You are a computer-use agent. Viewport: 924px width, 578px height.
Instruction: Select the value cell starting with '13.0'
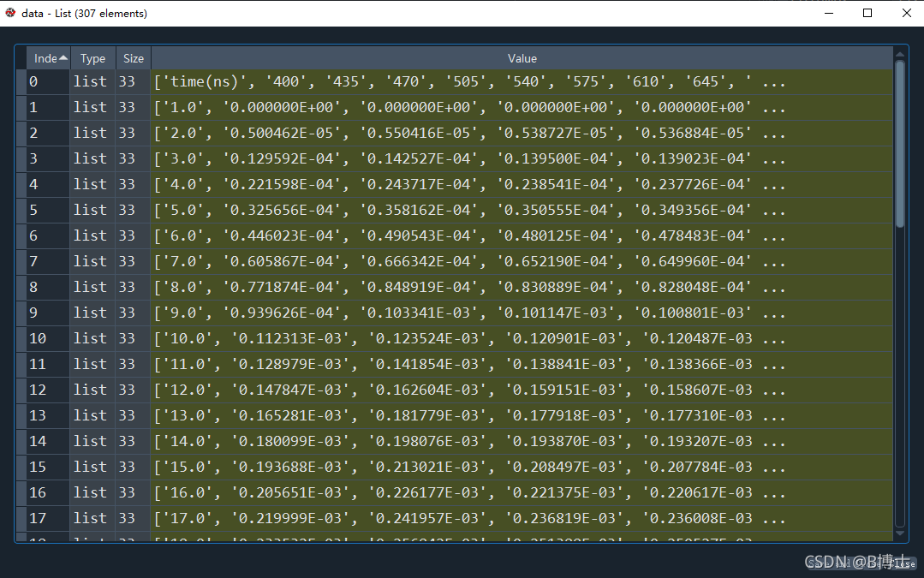click(522, 415)
